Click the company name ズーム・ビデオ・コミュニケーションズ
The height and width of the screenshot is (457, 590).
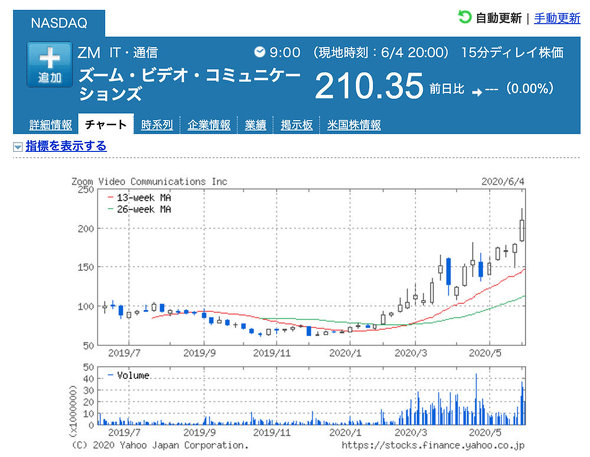pyautogui.click(x=189, y=85)
